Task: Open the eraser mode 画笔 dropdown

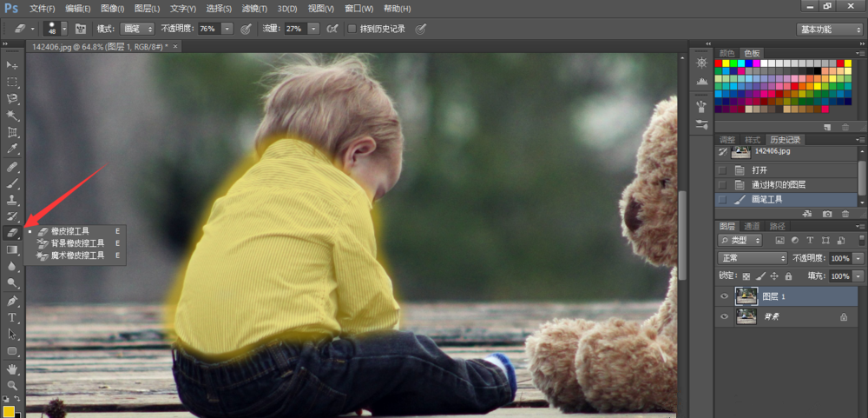Action: pos(138,29)
